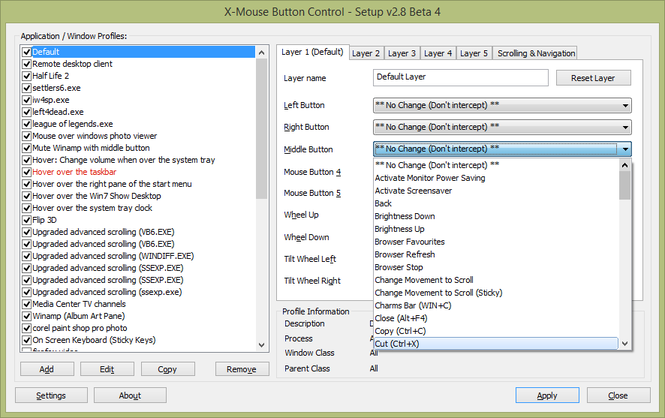Select Hover over the taskbar profile
This screenshot has width=665, height=418.
point(79,172)
